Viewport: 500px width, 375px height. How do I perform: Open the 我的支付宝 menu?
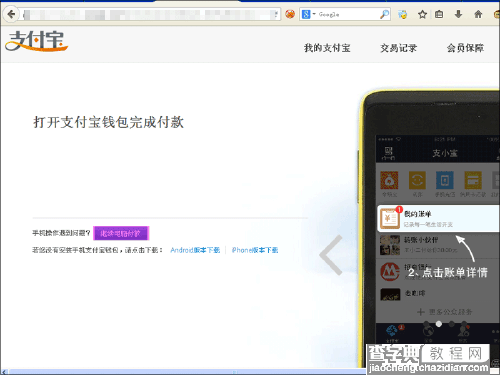point(327,48)
